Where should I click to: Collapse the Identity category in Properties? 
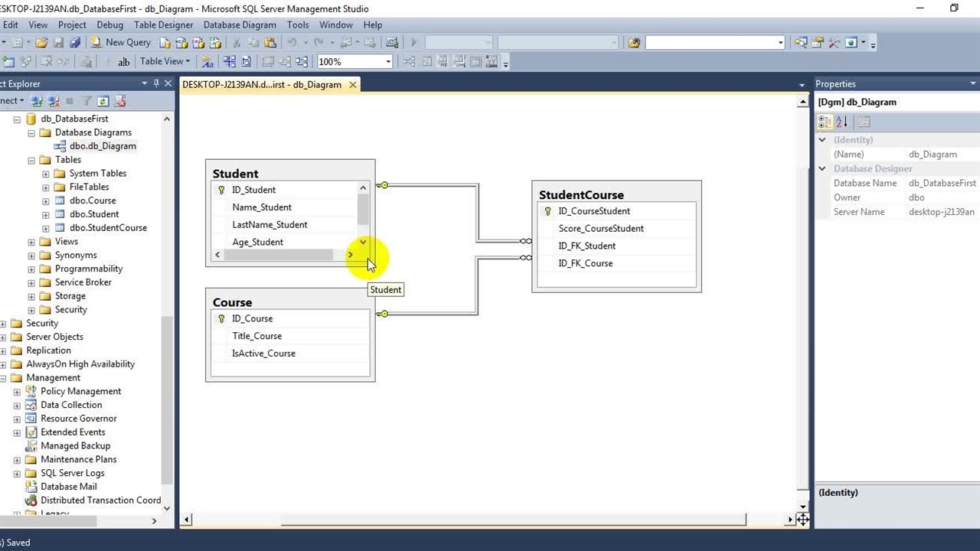tap(822, 140)
